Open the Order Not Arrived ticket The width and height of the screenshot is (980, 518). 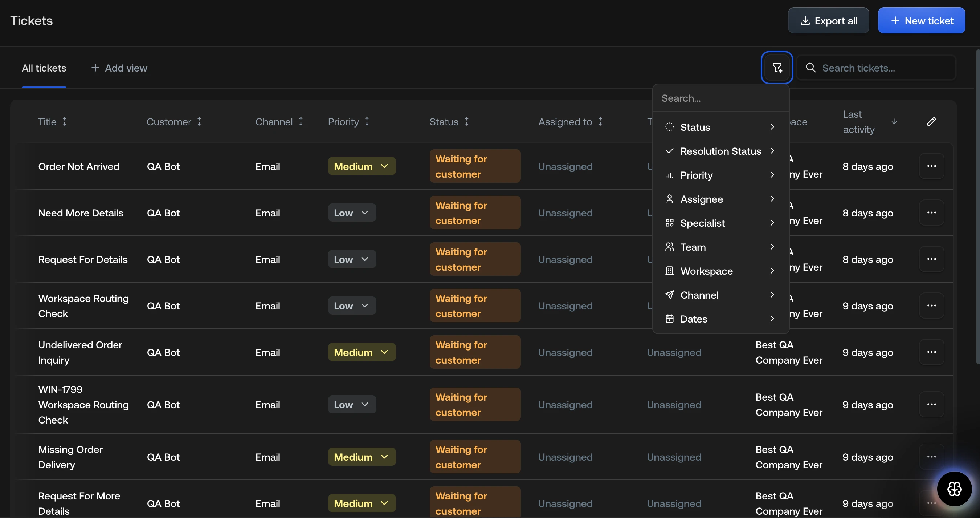coord(79,166)
